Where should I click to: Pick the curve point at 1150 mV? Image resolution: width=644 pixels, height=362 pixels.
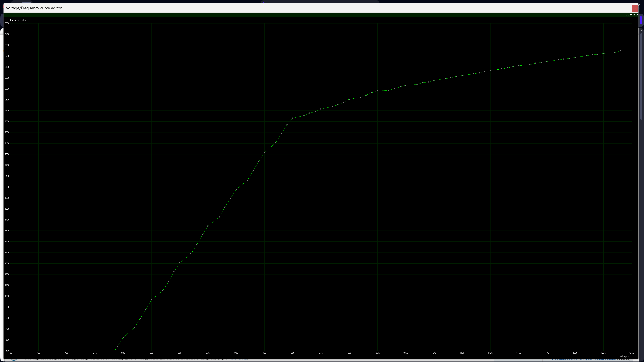[519, 66]
